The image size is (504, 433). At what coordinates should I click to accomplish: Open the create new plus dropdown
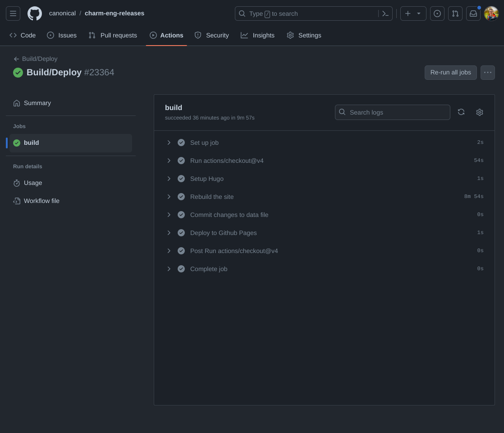(413, 14)
